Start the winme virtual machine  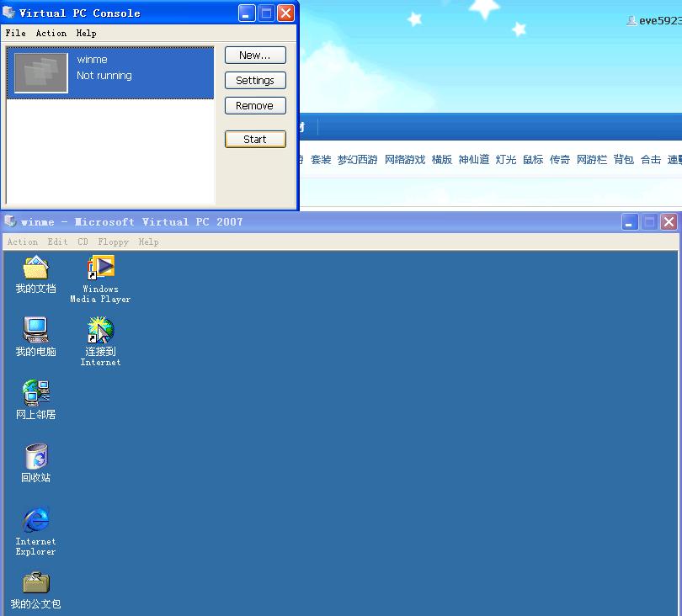click(255, 139)
